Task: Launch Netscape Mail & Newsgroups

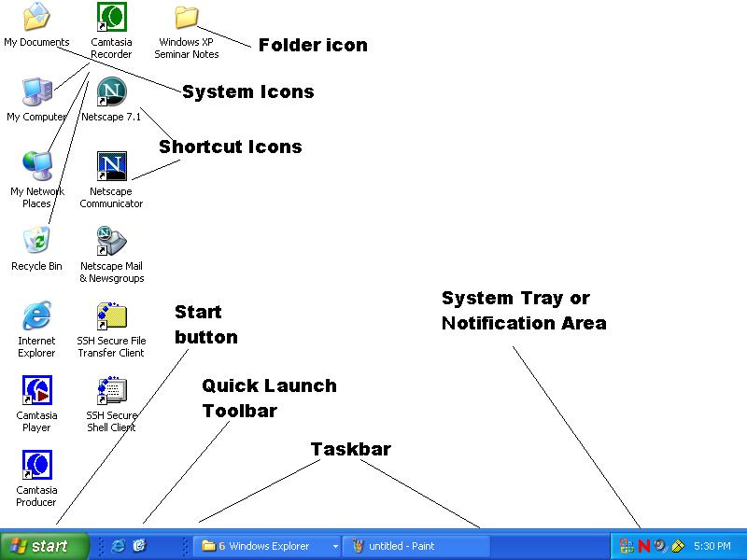Action: tap(110, 243)
